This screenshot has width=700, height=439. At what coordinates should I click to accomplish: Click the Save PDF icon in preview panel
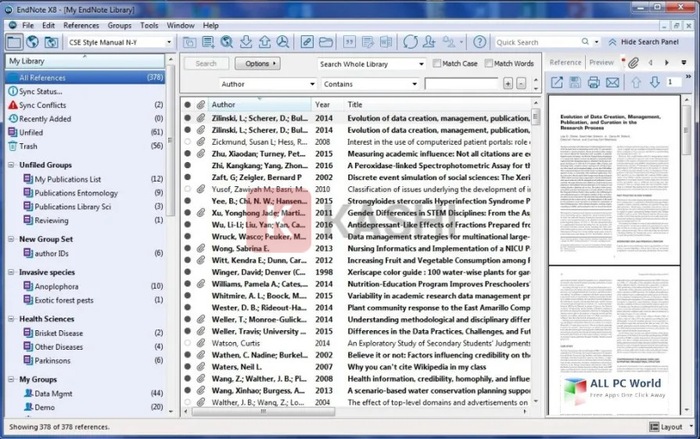click(x=575, y=82)
